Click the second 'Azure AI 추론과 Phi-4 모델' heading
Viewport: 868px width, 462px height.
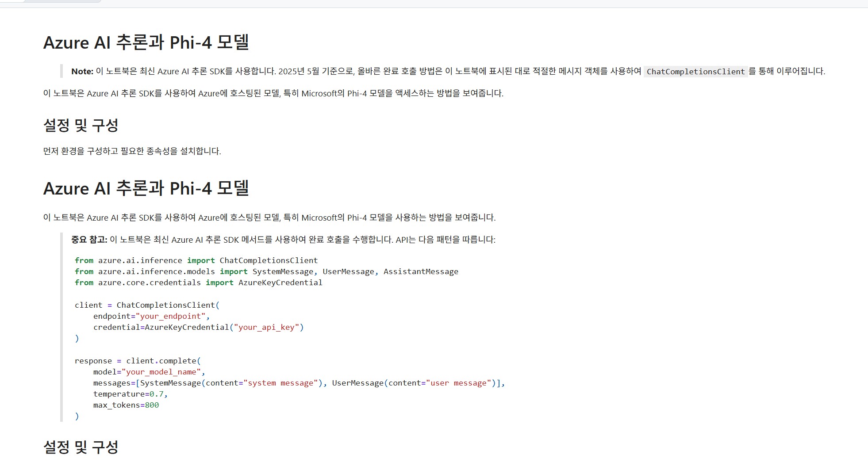point(146,188)
